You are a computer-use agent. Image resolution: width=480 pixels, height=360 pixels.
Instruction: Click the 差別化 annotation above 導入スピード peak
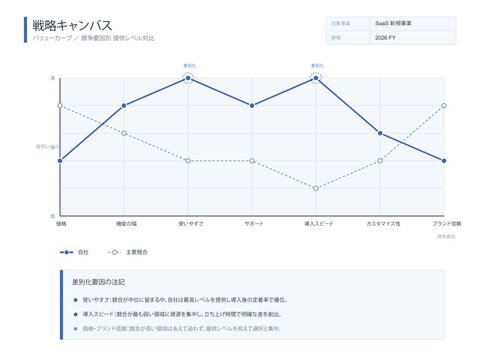point(317,66)
